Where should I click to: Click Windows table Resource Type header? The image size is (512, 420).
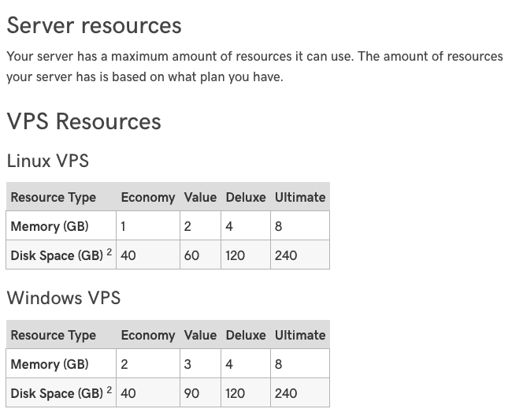(54, 335)
